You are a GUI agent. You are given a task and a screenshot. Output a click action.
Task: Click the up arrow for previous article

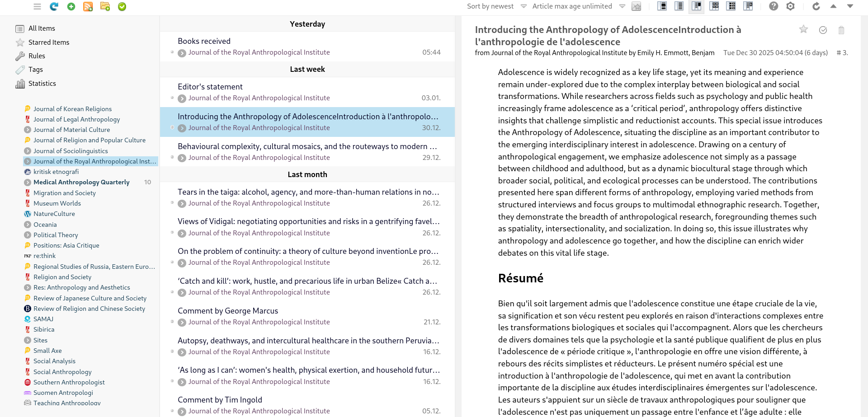833,6
